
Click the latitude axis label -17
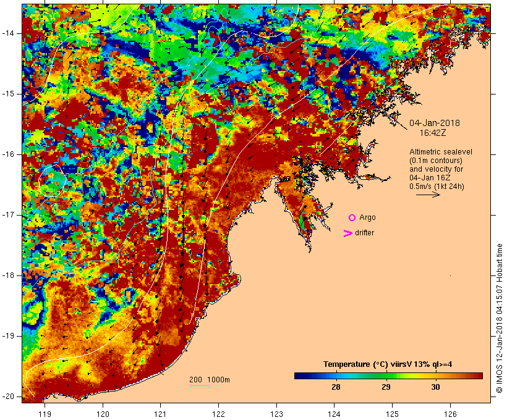point(8,215)
